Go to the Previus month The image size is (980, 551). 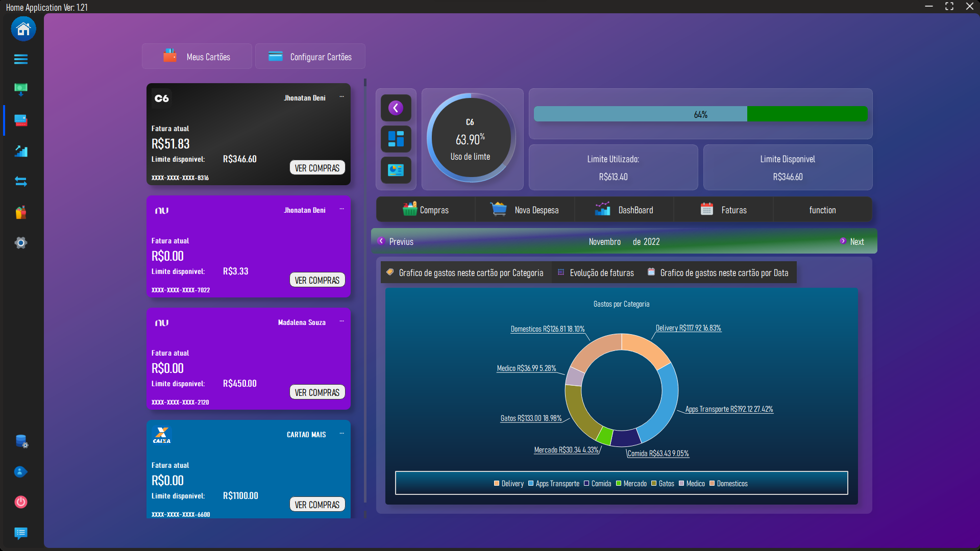[x=396, y=241]
